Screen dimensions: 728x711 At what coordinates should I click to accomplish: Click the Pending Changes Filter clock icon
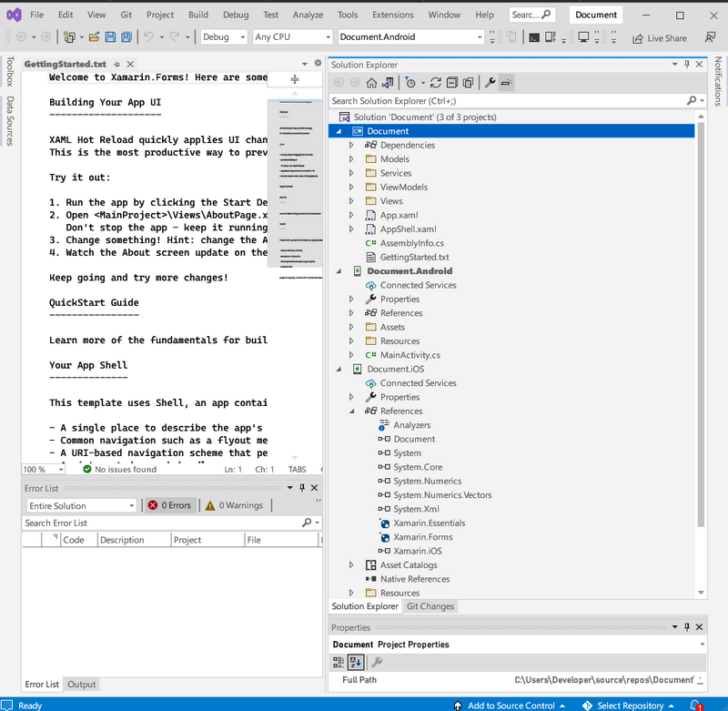click(410, 83)
